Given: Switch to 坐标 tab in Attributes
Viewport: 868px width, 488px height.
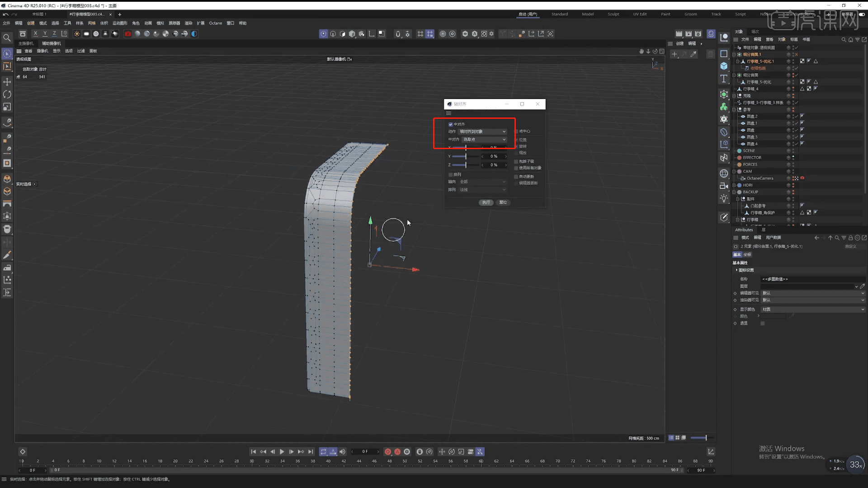Looking at the screenshot, I should click(747, 255).
